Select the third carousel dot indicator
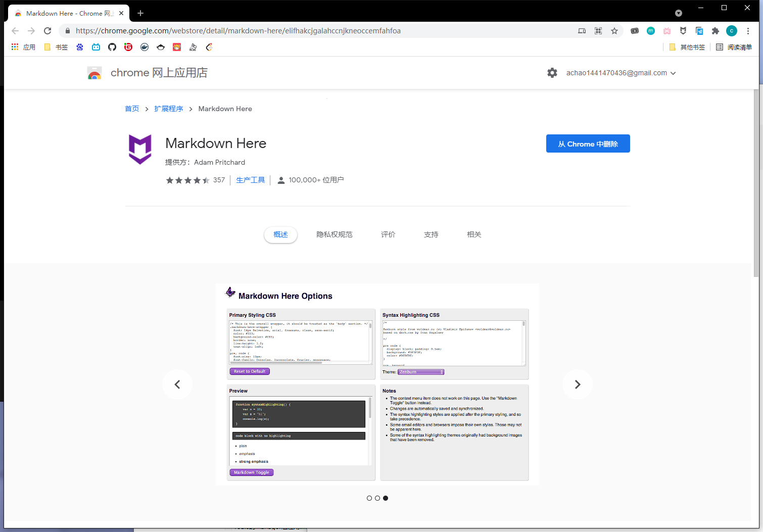The width and height of the screenshot is (763, 532). pos(386,498)
